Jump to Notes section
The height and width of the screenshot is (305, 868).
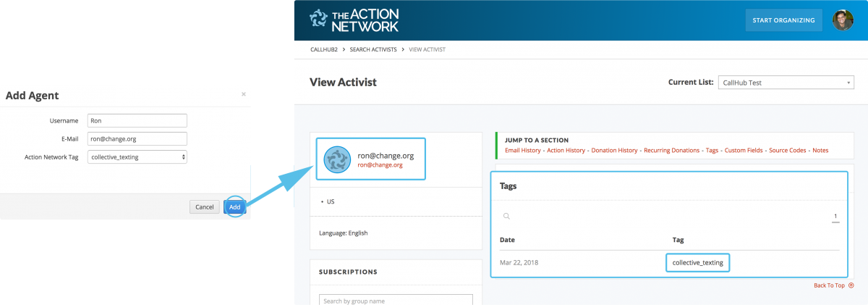tap(820, 150)
